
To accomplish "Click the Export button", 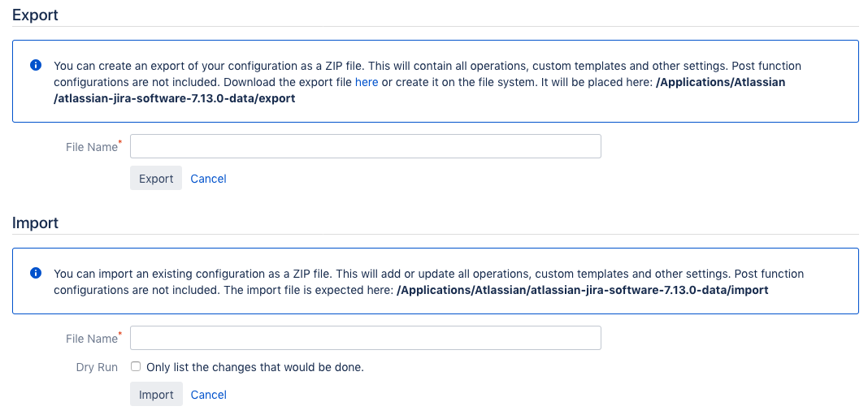I will click(x=156, y=178).
